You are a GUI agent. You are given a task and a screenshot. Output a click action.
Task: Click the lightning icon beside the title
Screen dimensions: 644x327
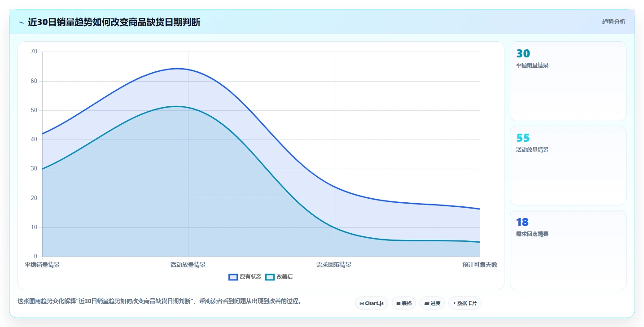[x=22, y=22]
